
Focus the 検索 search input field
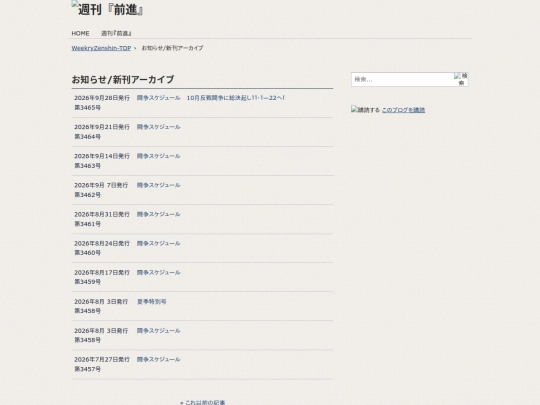tap(402, 79)
